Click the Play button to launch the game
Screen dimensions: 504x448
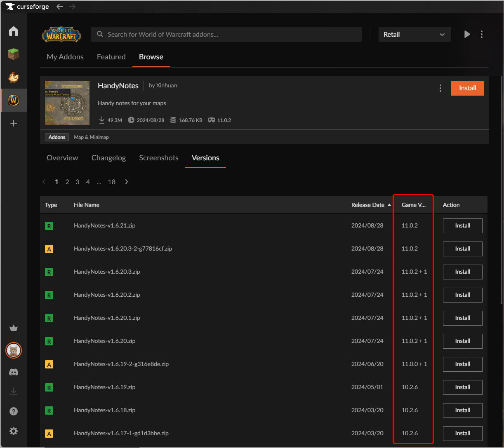point(467,34)
